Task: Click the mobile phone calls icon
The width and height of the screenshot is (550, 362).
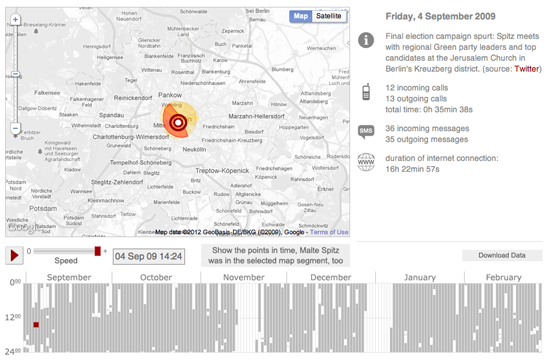Action: [x=366, y=92]
